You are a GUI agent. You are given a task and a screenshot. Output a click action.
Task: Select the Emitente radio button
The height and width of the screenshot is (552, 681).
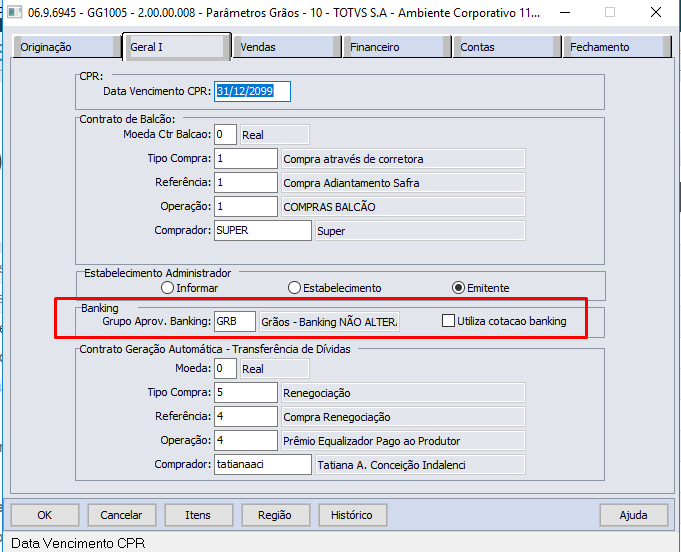click(x=459, y=288)
